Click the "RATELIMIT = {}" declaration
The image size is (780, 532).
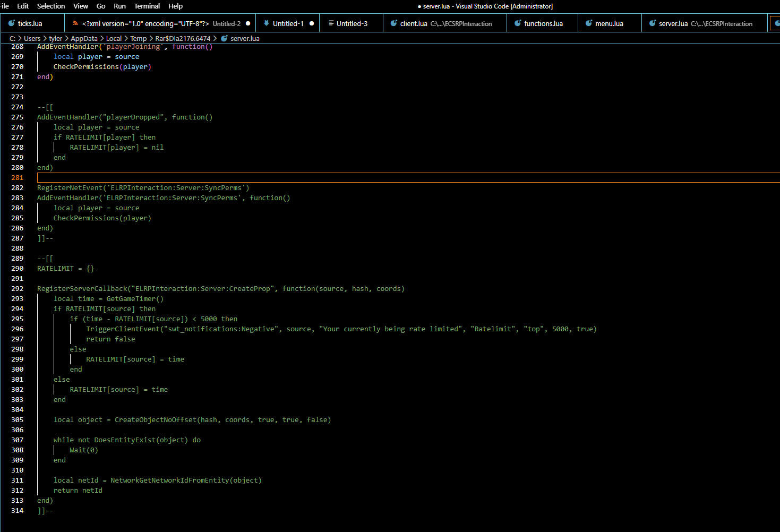pos(66,269)
